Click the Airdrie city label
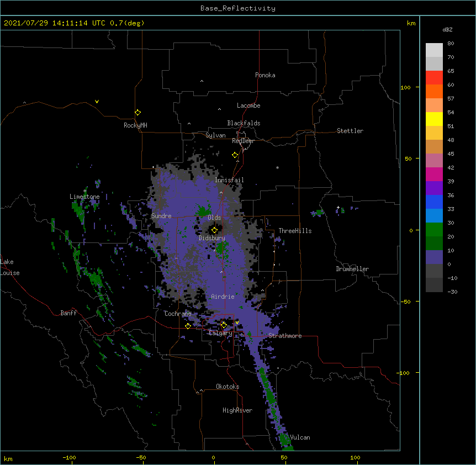 [223, 297]
